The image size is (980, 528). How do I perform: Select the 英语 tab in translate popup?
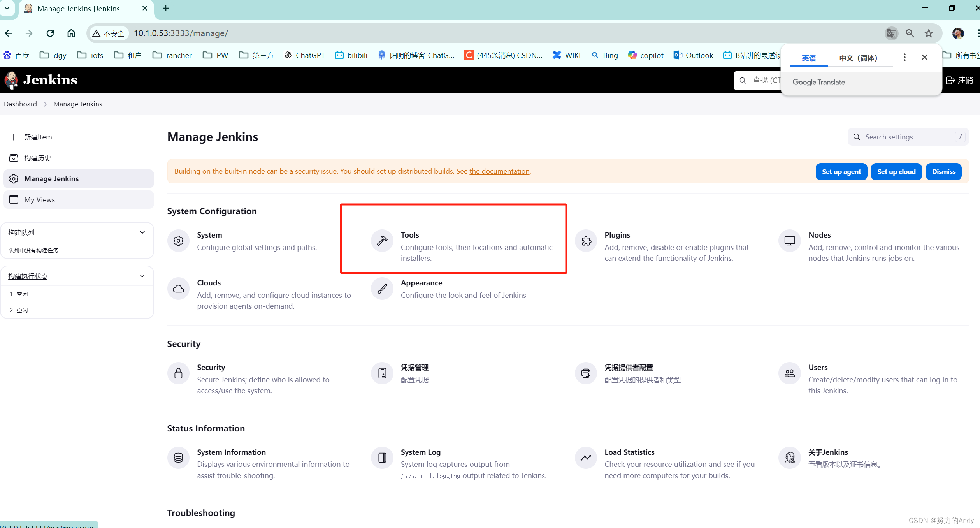tap(809, 58)
